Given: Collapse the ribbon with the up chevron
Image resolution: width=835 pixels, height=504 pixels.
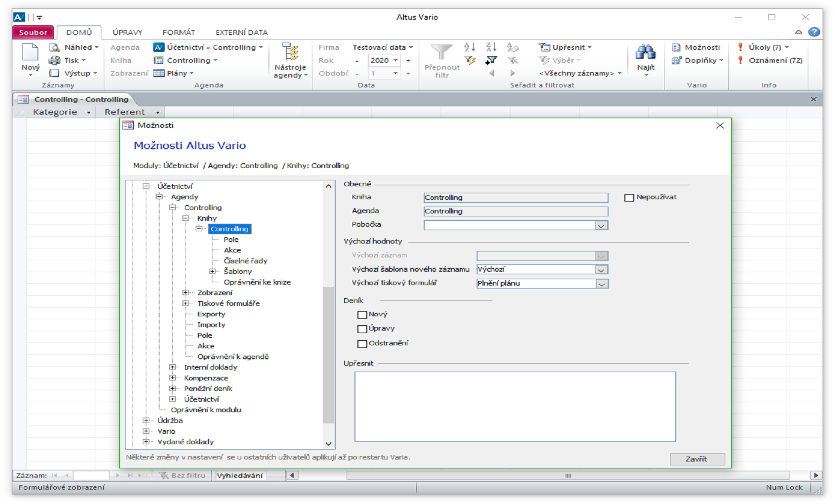Looking at the screenshot, I should coord(798,32).
